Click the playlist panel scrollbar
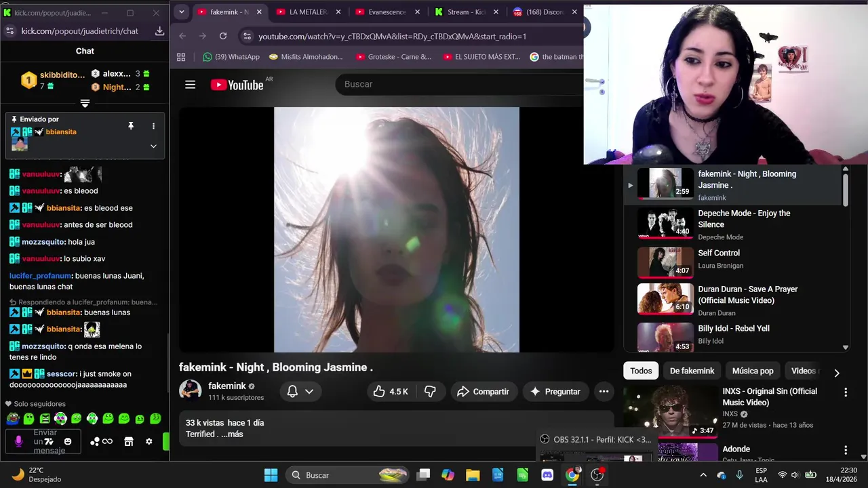The height and width of the screenshot is (488, 868). (845, 190)
